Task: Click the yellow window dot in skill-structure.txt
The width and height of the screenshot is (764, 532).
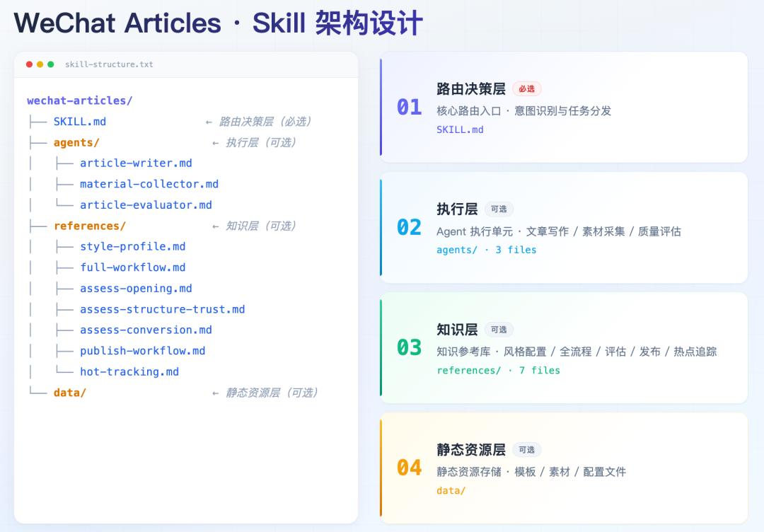Action: point(40,64)
